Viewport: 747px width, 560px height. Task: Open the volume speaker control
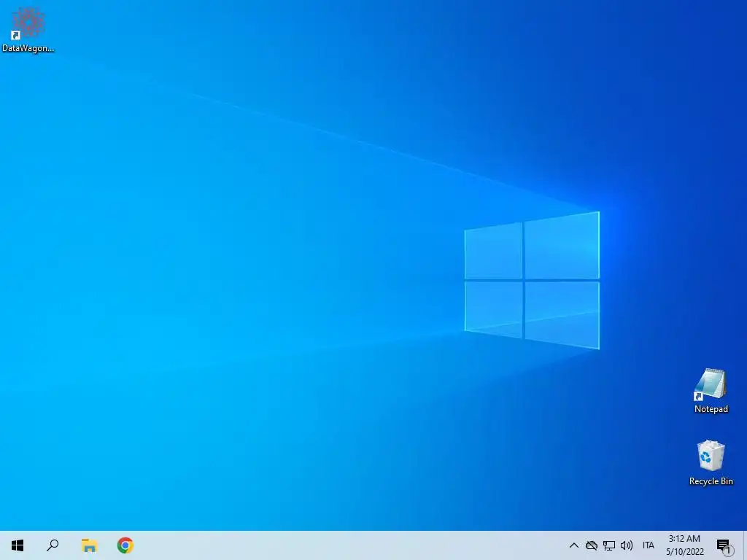tap(627, 545)
